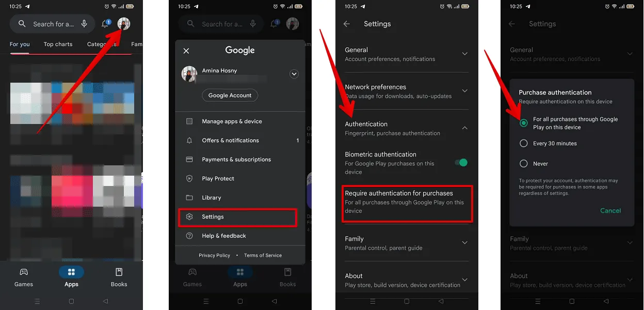Cancel the Purchase authentication dialog

(x=610, y=211)
